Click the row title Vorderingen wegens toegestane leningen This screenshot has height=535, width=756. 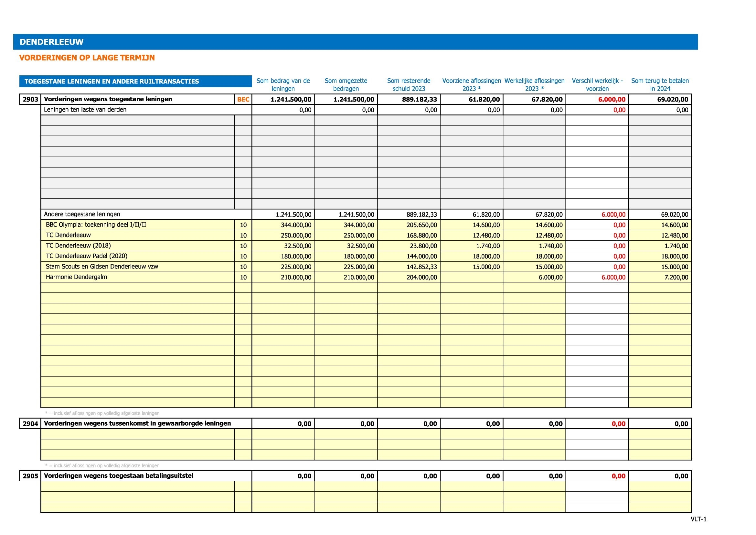[x=108, y=99]
